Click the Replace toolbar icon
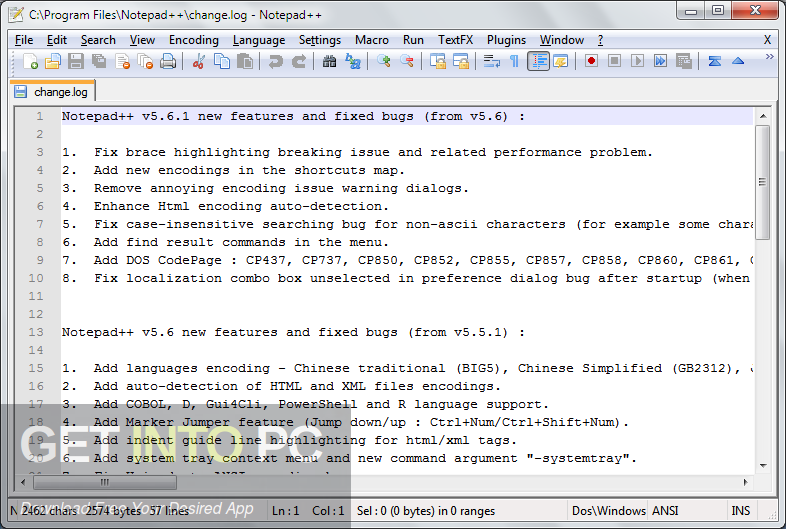 353,61
